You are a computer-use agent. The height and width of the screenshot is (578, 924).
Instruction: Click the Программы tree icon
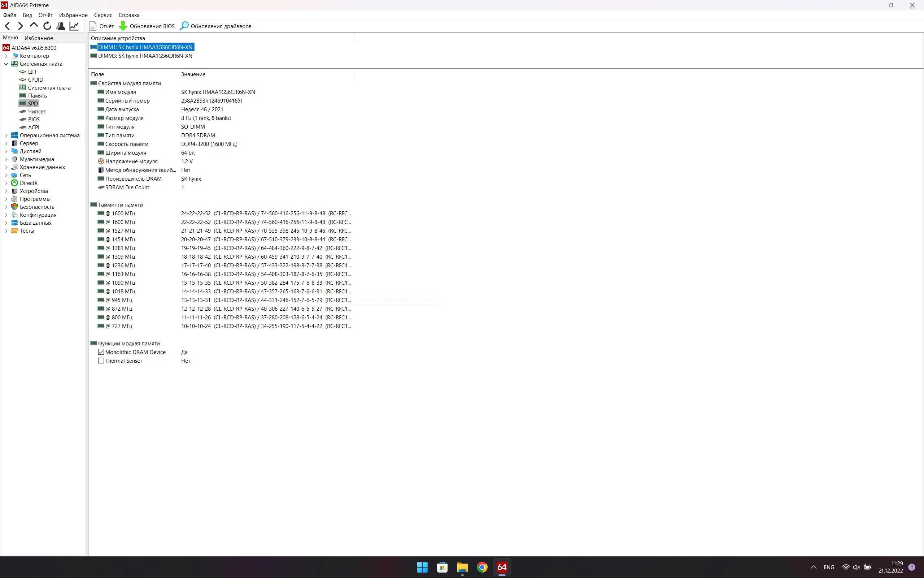pyautogui.click(x=14, y=199)
